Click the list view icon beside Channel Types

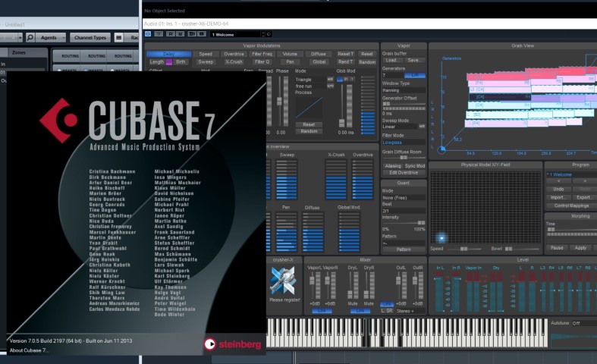[119, 37]
